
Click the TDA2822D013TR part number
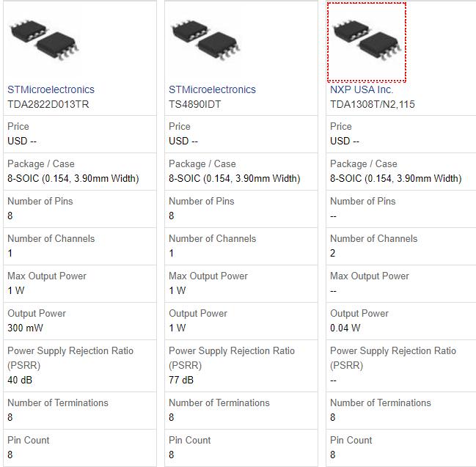tap(48, 104)
